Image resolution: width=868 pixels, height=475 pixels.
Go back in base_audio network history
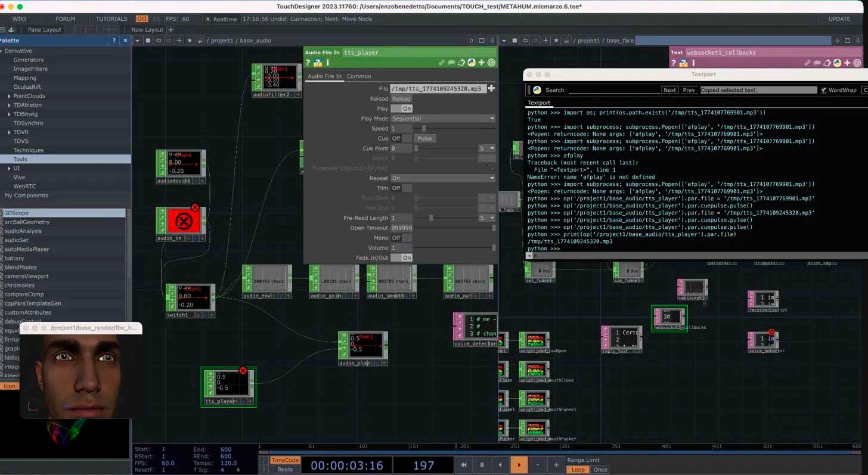(x=158, y=41)
